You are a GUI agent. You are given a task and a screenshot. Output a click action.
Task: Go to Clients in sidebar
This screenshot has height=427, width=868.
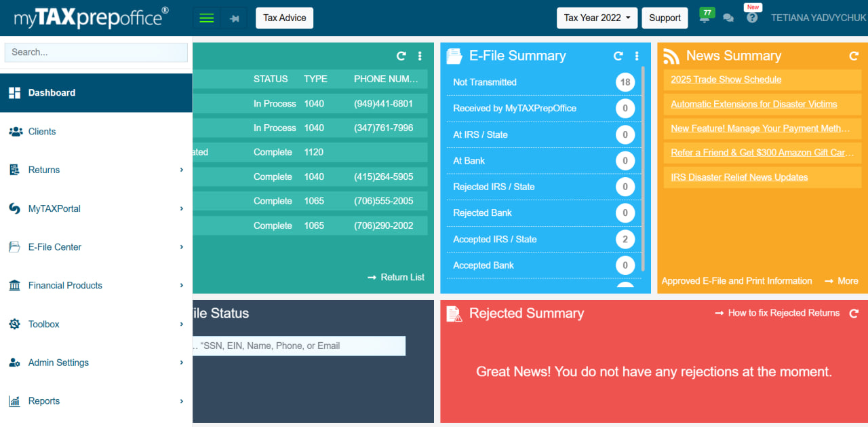click(x=42, y=132)
